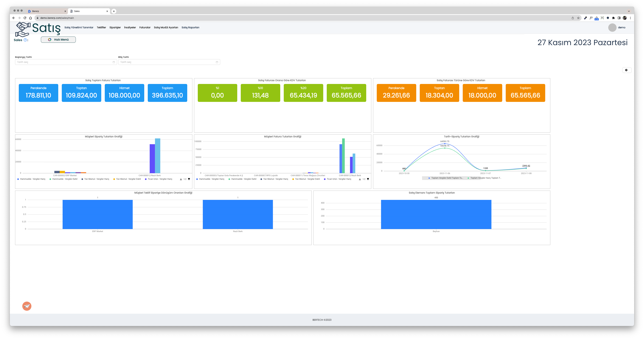Click the orange Hizmet 18.000,00 card
Viewport: 644px width, 339px height.
point(483,93)
